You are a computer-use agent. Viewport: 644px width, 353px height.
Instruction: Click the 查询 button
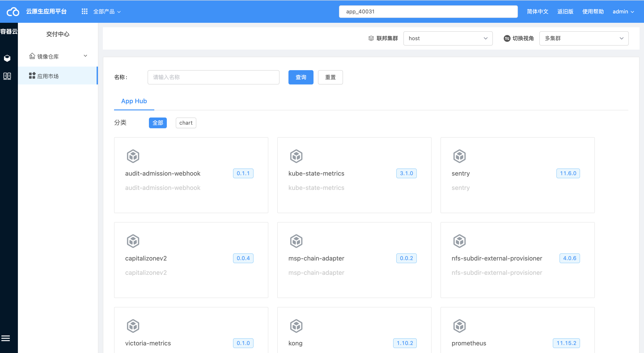[x=301, y=77]
